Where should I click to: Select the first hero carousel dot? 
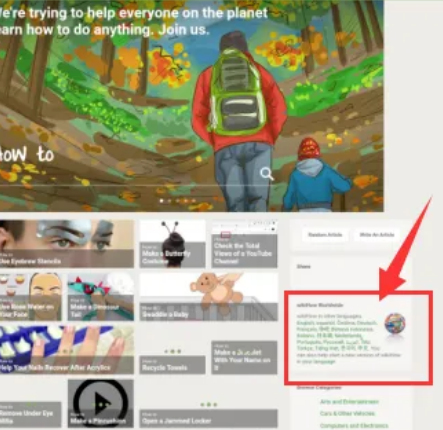[162, 201]
